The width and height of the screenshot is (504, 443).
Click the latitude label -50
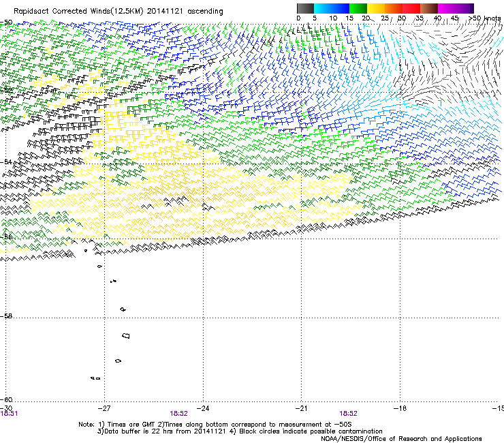(6, 22)
